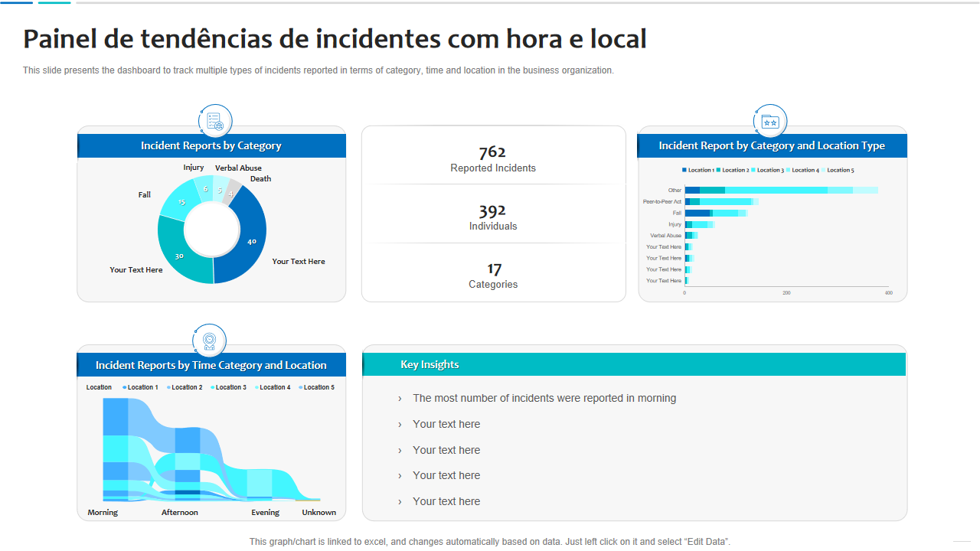
Task: Select the 'Incident Reports by Category' header
Action: click(x=211, y=145)
